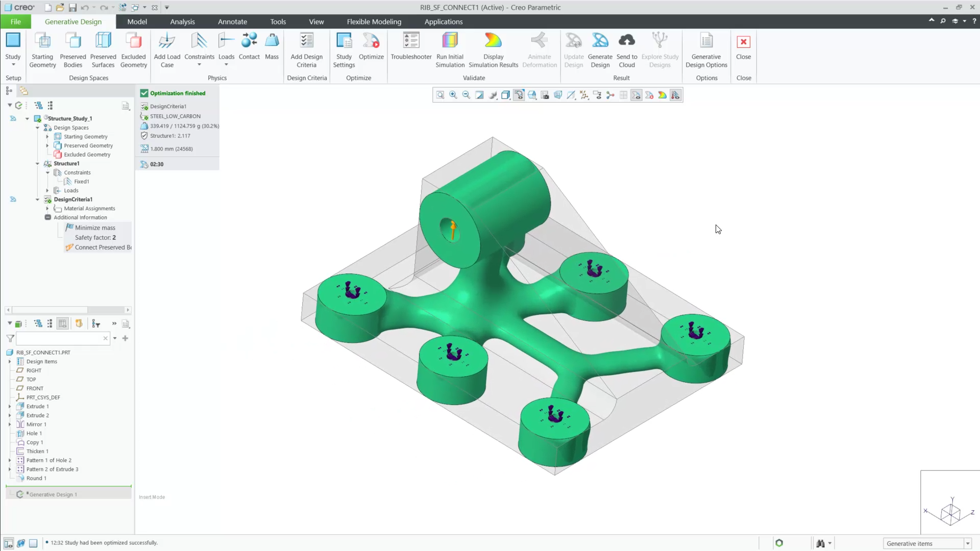This screenshot has height=551, width=980.
Task: Switch to the Analysis tab
Action: [x=182, y=21]
